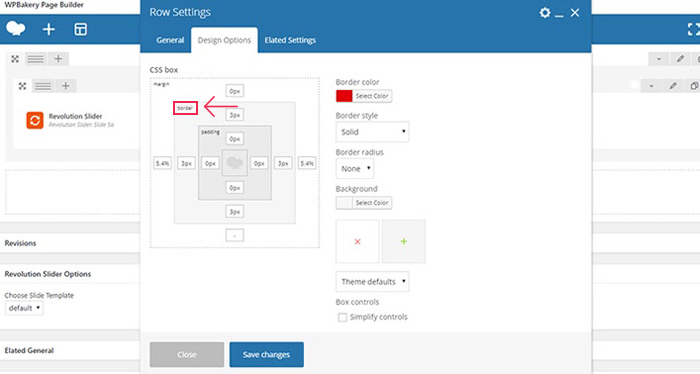Image resolution: width=700 pixels, height=374 pixels.
Task: Click Revisions panel header
Action: click(70, 243)
